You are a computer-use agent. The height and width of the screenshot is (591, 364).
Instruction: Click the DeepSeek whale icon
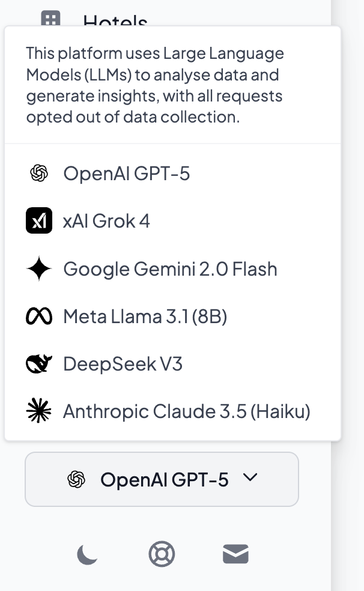click(39, 364)
